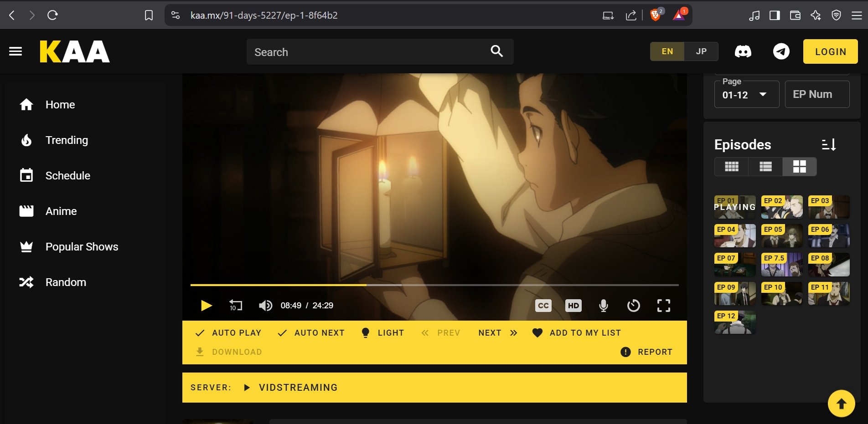
Task: Click the DOWNLOAD button
Action: click(x=229, y=352)
